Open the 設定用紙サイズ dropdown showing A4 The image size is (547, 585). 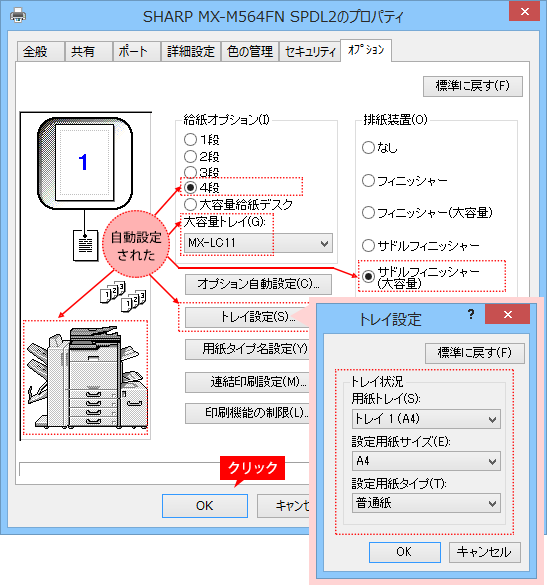pos(426,461)
